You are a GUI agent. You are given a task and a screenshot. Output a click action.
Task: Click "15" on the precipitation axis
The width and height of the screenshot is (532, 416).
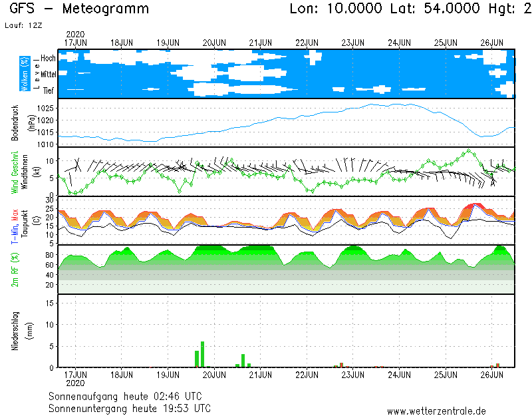[x=49, y=303]
